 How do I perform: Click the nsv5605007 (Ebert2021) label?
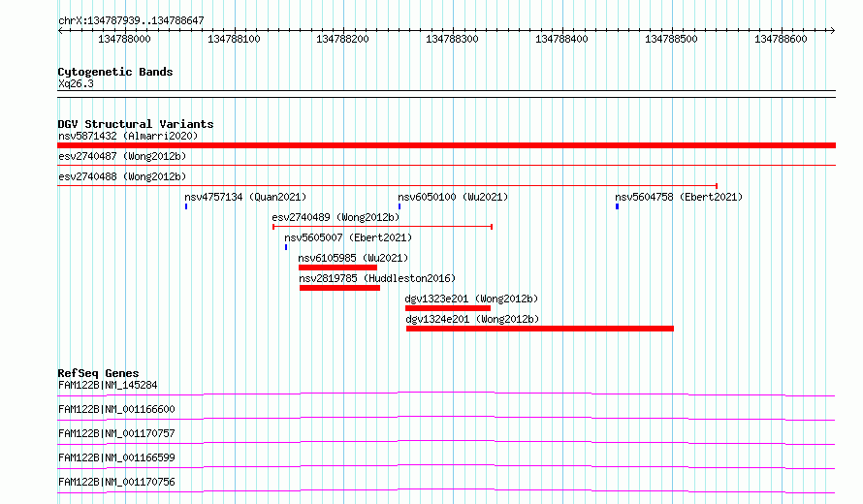(348, 237)
